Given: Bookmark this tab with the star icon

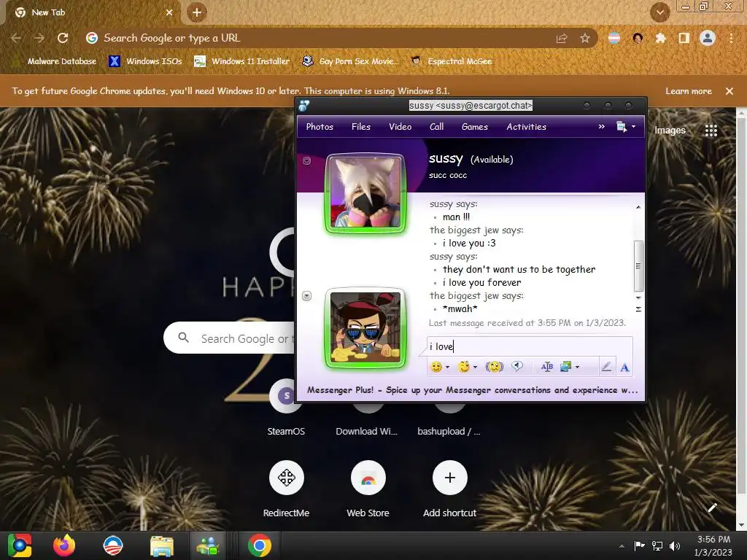Looking at the screenshot, I should [585, 38].
